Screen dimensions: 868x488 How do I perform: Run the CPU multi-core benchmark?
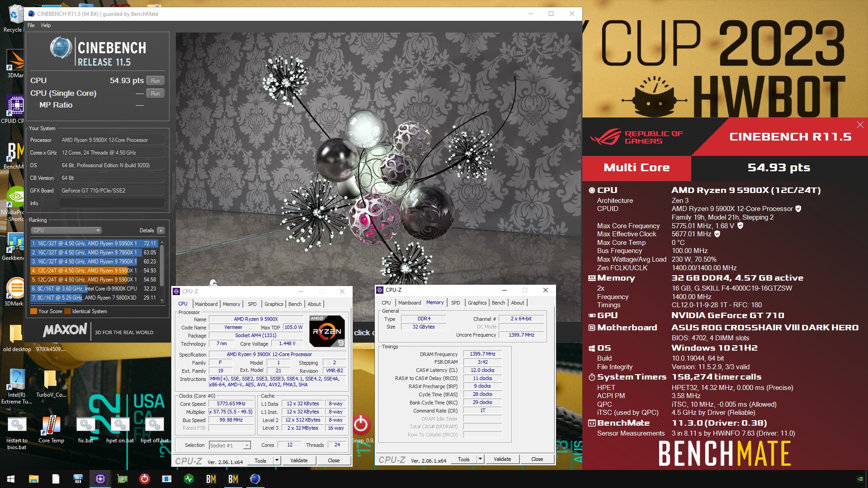coord(156,80)
